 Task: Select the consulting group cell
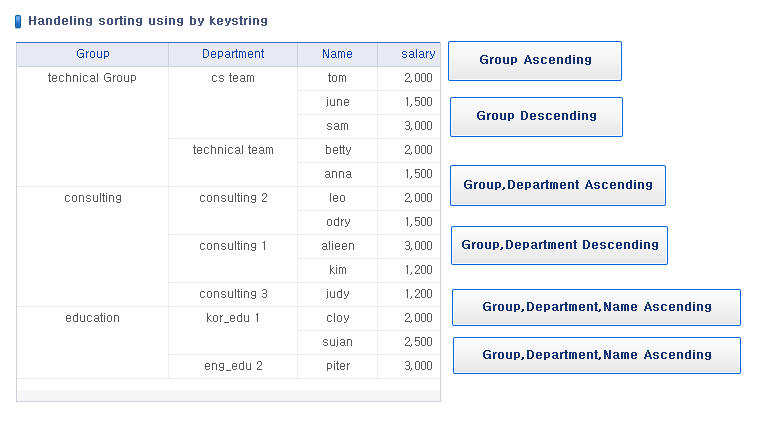point(92,247)
